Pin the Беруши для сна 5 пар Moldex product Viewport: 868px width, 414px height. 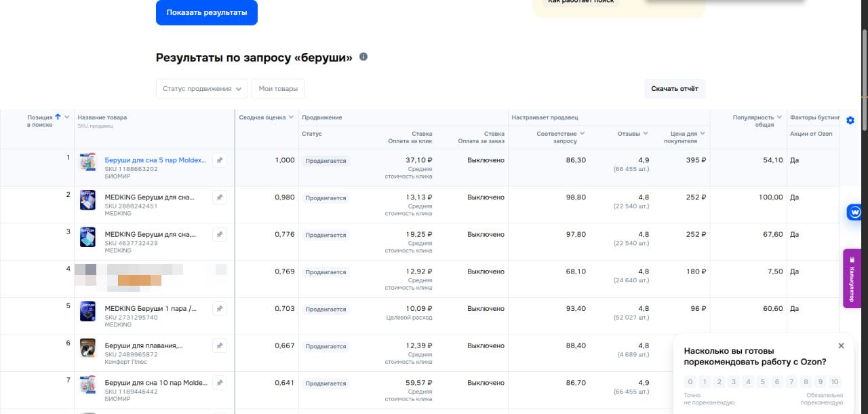pyautogui.click(x=220, y=160)
